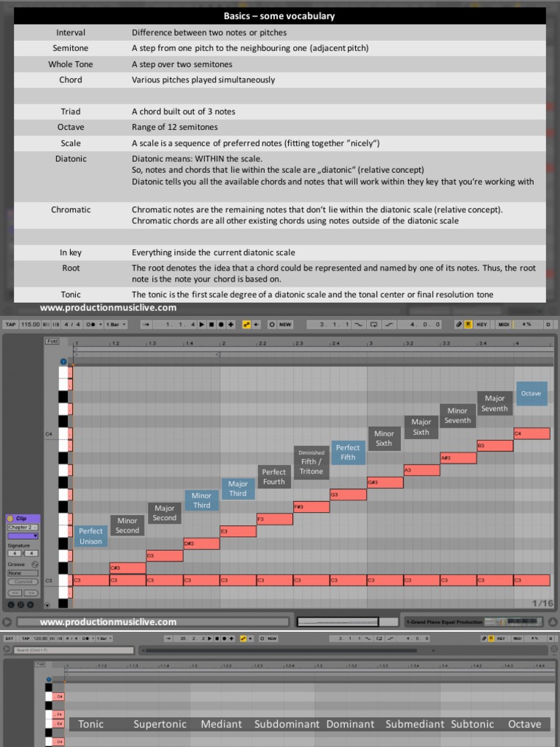560x747 pixels.
Task: Click the horizontal scrollbar in lower window
Action: click(281, 650)
